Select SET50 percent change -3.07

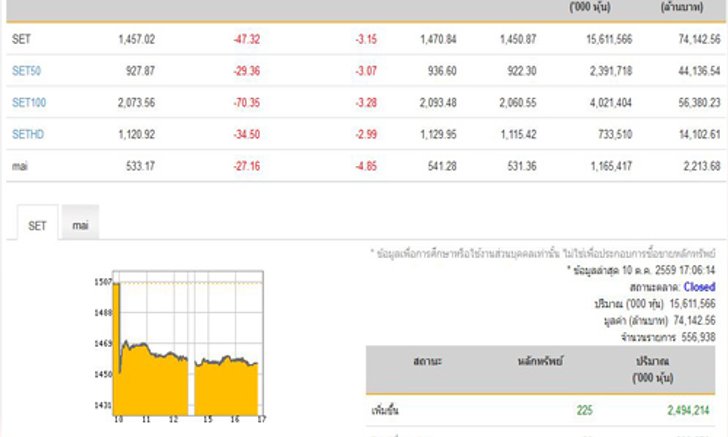pyautogui.click(x=366, y=71)
